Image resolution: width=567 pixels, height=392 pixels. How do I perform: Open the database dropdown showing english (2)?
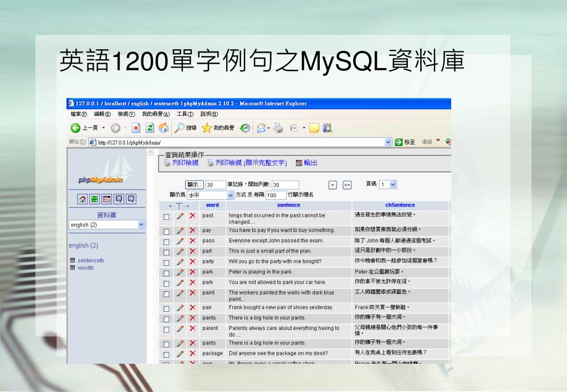tap(106, 225)
